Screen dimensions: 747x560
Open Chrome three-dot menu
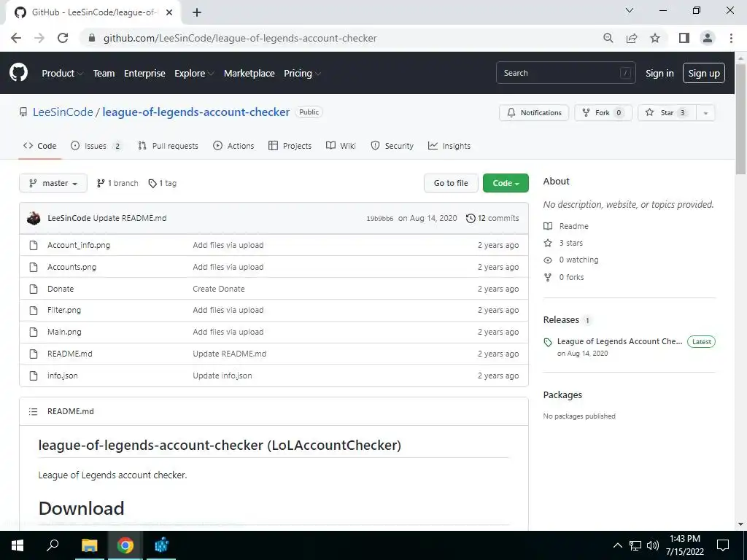731,38
